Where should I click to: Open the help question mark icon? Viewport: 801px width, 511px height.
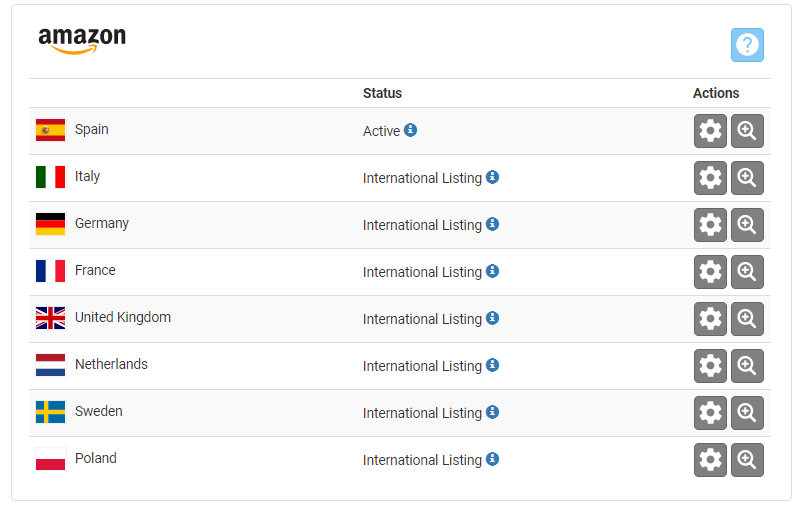(747, 45)
